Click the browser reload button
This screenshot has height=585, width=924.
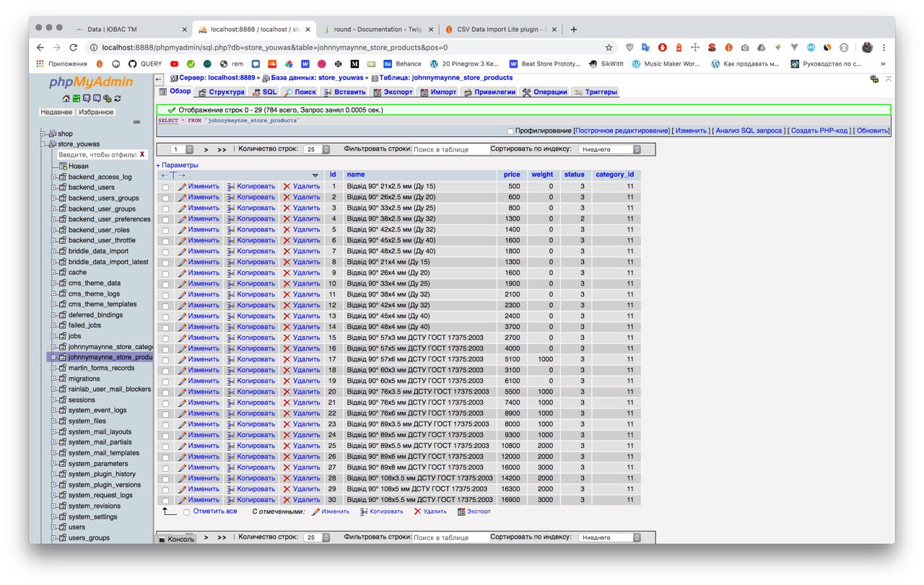tap(74, 48)
